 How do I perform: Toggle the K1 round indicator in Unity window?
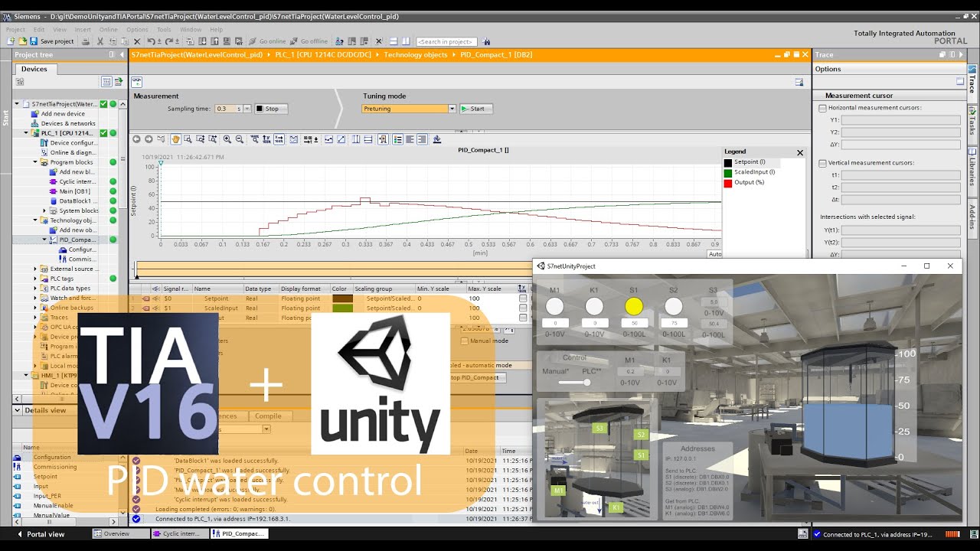coord(594,306)
